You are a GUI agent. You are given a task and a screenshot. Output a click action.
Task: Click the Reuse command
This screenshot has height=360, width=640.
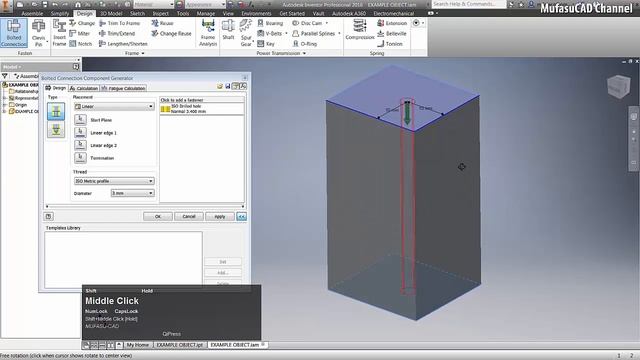coord(162,23)
